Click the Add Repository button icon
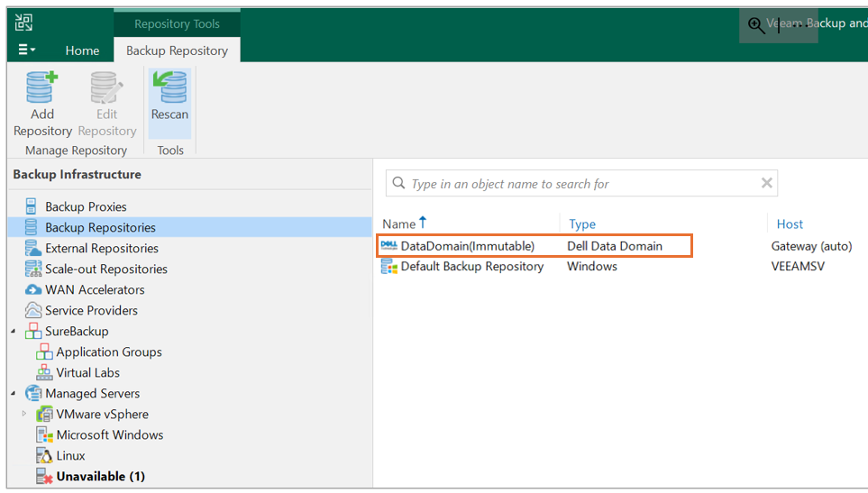The height and width of the screenshot is (493, 868). click(x=42, y=87)
